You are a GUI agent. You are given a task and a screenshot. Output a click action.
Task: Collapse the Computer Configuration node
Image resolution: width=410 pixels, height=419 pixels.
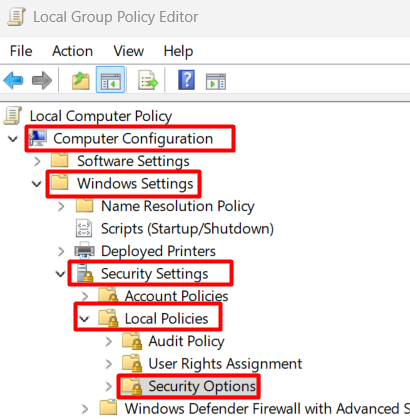click(x=13, y=138)
